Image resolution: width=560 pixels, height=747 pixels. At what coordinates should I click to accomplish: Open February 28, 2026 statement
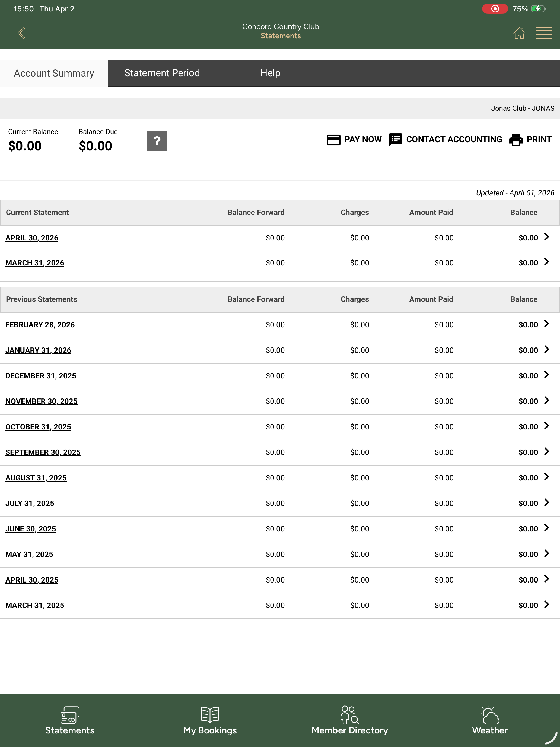(x=40, y=325)
